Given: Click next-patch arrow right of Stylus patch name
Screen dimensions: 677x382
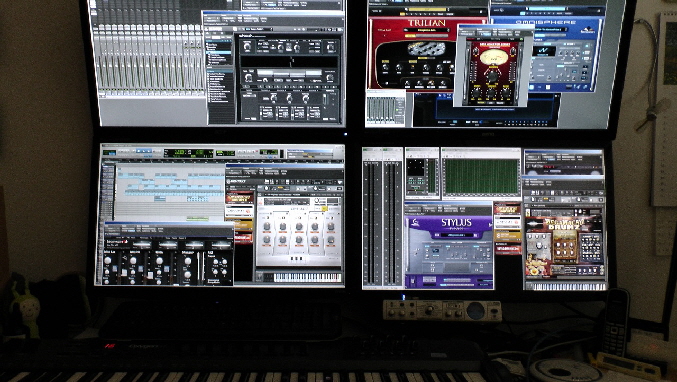Looking at the screenshot, I should 476,236.
